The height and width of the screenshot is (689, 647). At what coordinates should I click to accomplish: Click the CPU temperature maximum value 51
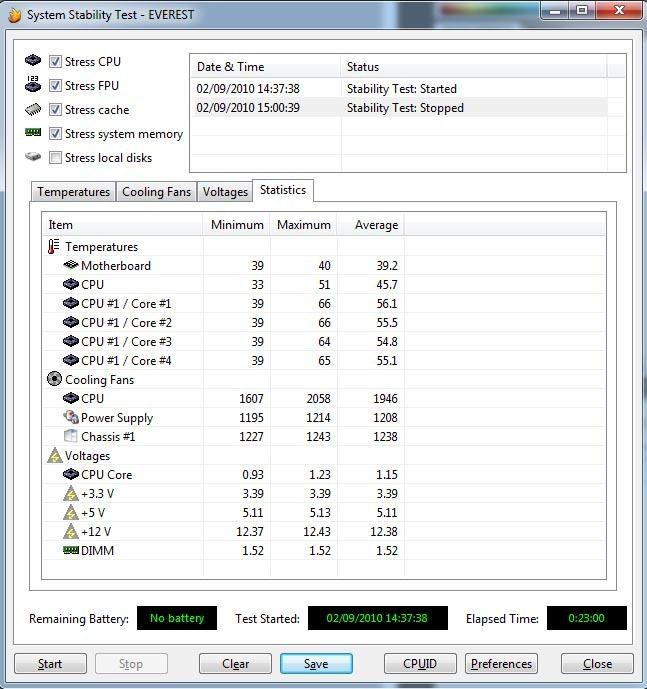324,285
